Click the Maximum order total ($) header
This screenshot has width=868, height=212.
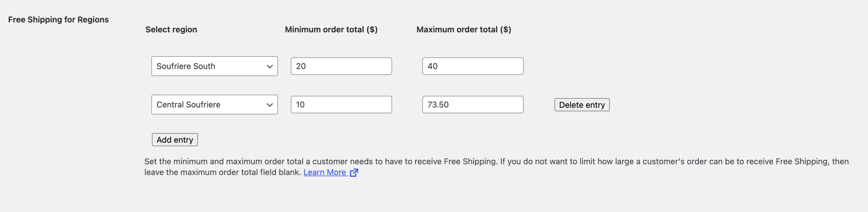pos(464,29)
